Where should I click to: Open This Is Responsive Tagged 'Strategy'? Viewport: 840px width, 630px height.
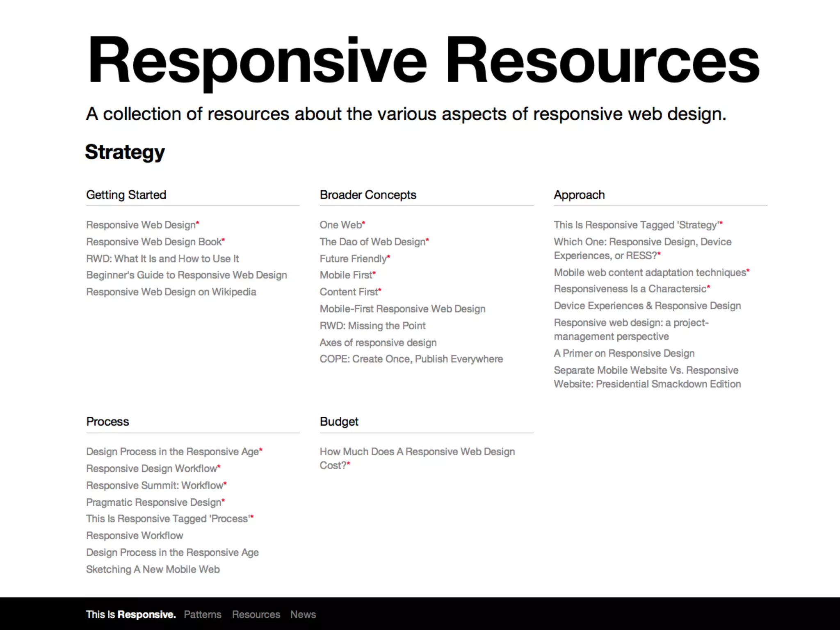[x=636, y=225]
